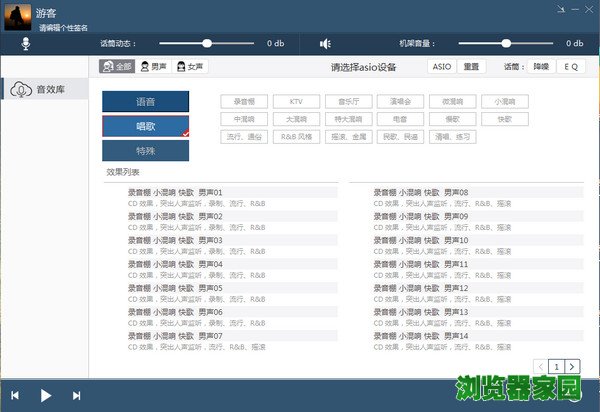Select the 慢歌 tag
The width and height of the screenshot is (600, 412).
click(453, 119)
